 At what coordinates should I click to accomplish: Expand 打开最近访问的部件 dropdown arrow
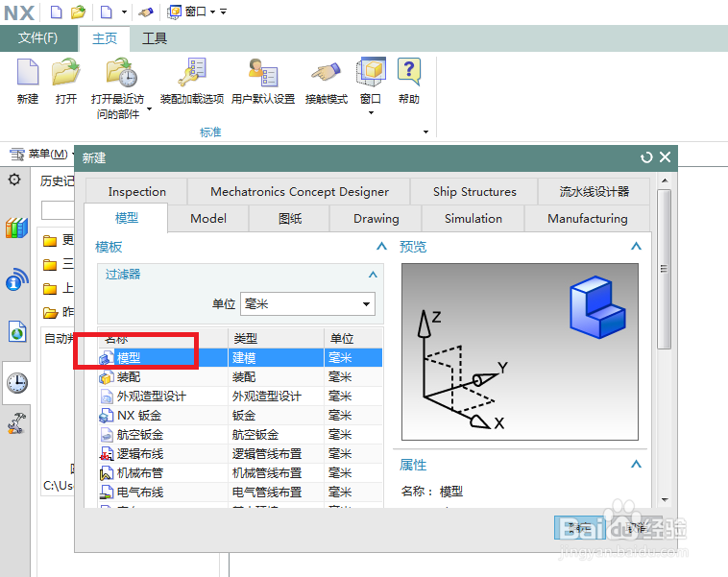pos(149,109)
